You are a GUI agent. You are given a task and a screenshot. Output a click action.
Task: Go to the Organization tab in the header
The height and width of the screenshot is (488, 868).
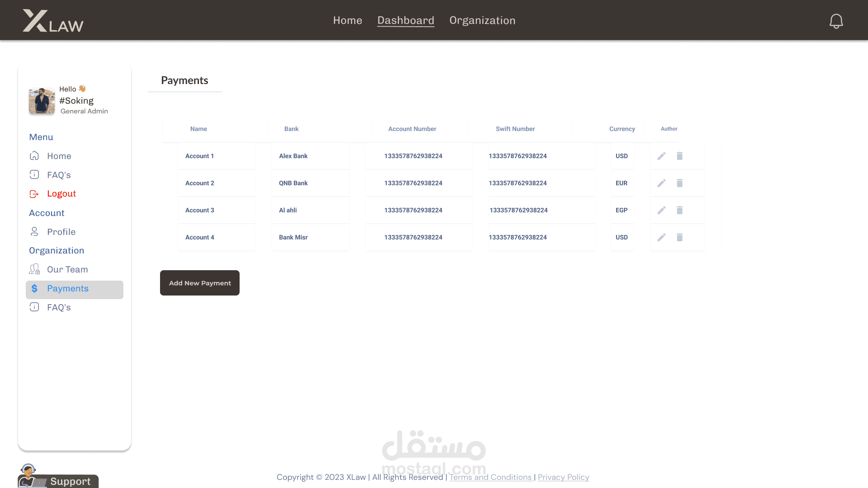coord(482,20)
